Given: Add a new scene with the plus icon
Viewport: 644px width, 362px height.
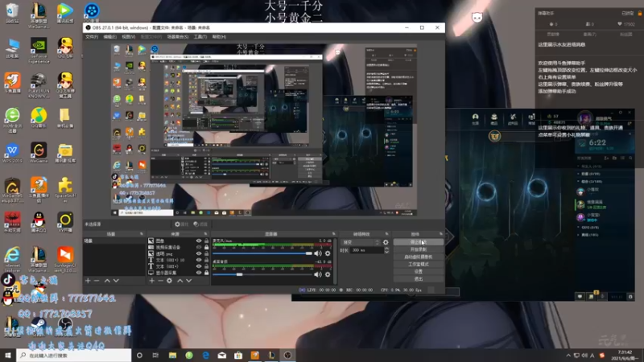Looking at the screenshot, I should click(x=88, y=281).
